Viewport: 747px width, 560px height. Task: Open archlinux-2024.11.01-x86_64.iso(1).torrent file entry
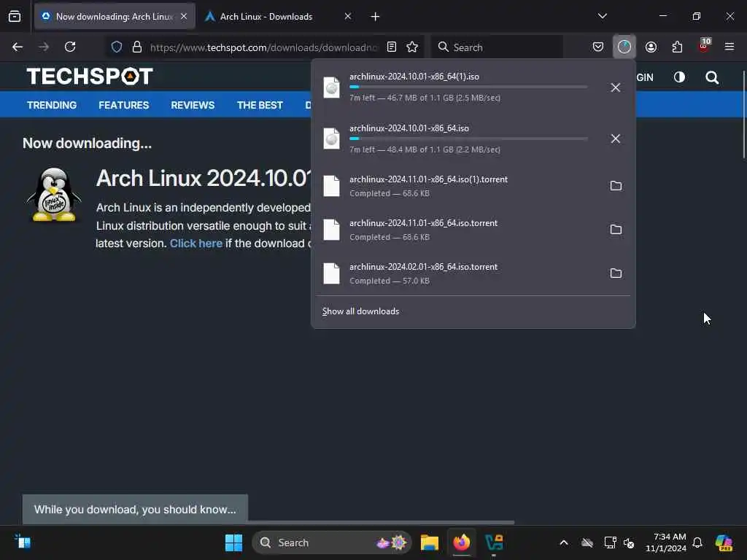point(457,186)
